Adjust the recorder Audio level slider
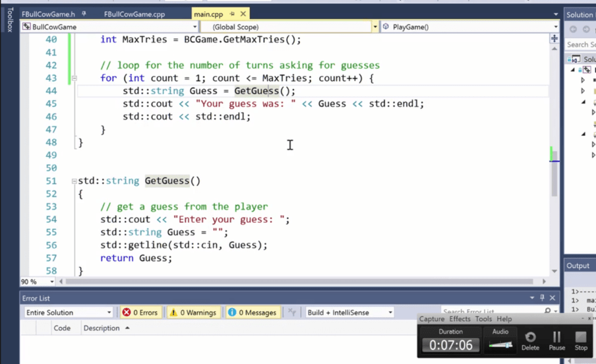Image resolution: width=596 pixels, height=364 pixels. coord(500,346)
